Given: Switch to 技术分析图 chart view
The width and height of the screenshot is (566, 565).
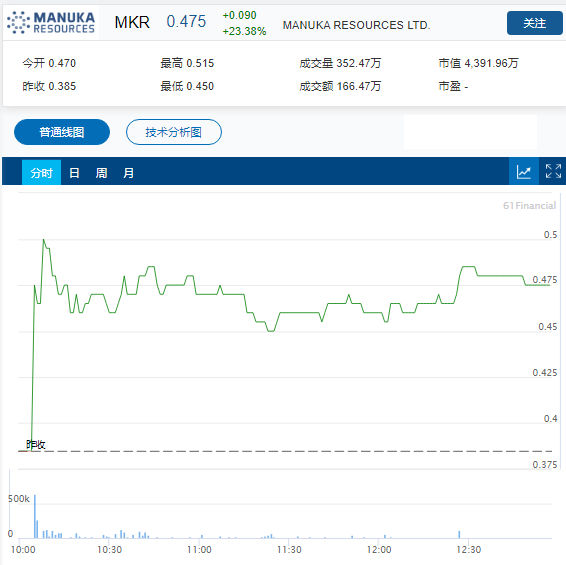Looking at the screenshot, I should pyautogui.click(x=174, y=132).
